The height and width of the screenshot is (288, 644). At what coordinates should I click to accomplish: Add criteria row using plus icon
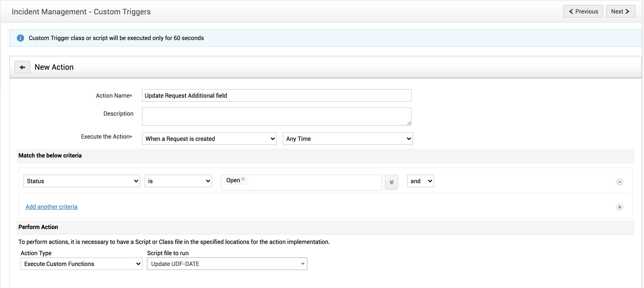pyautogui.click(x=619, y=207)
